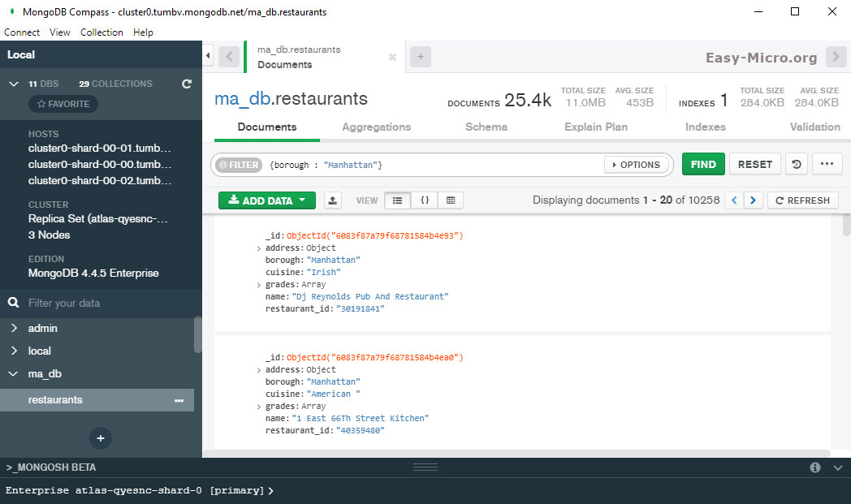Refresh the documents list
Viewport: 851px width, 504px height.
coord(803,200)
